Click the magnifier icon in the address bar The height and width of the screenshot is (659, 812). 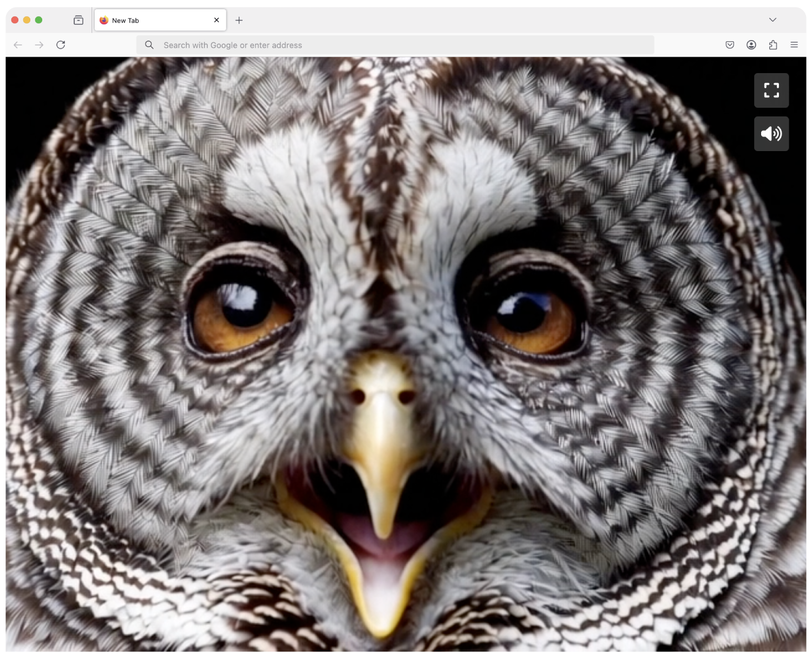[x=149, y=45]
